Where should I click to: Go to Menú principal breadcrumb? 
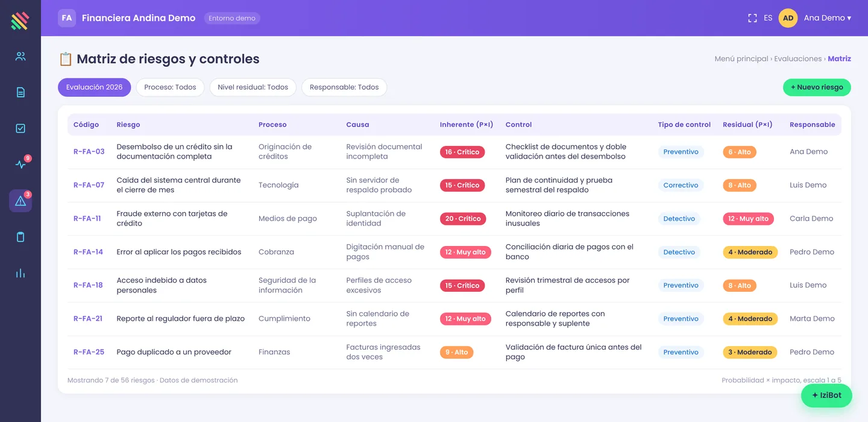[741, 59]
